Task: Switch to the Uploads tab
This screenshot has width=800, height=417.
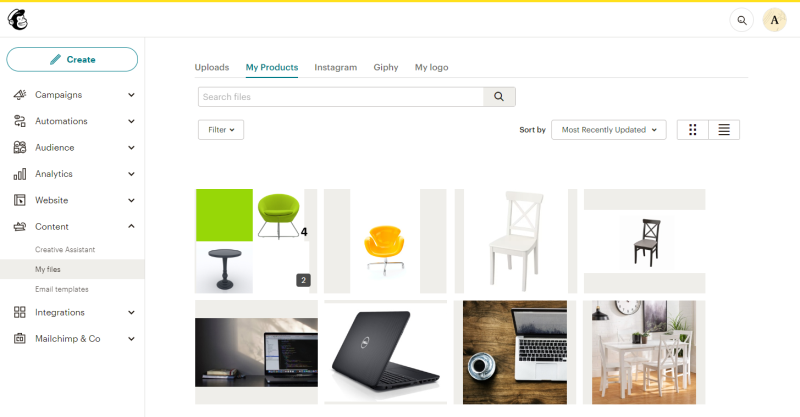Action: click(x=212, y=67)
